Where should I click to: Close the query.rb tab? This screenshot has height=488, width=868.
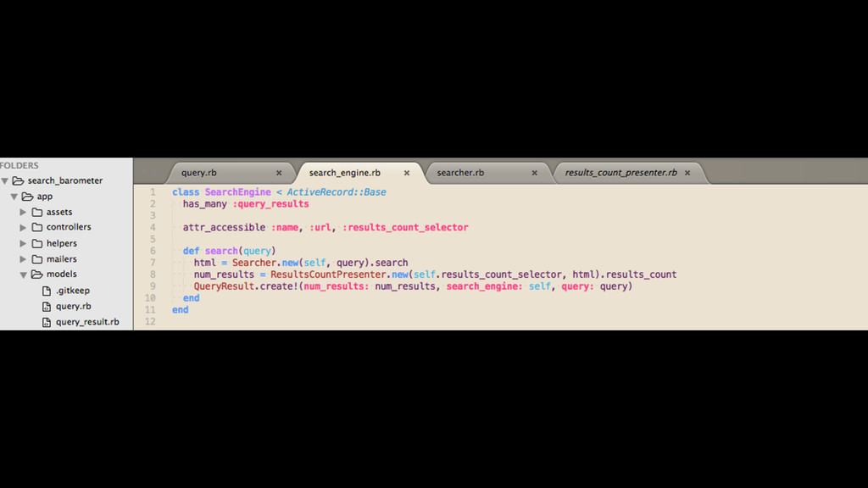pyautogui.click(x=279, y=173)
